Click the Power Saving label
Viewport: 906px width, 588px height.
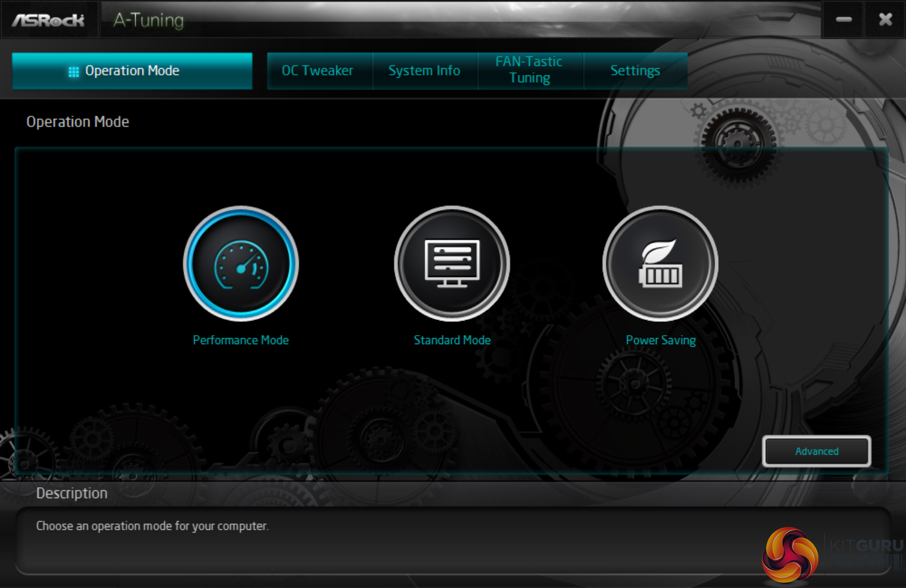(x=661, y=340)
